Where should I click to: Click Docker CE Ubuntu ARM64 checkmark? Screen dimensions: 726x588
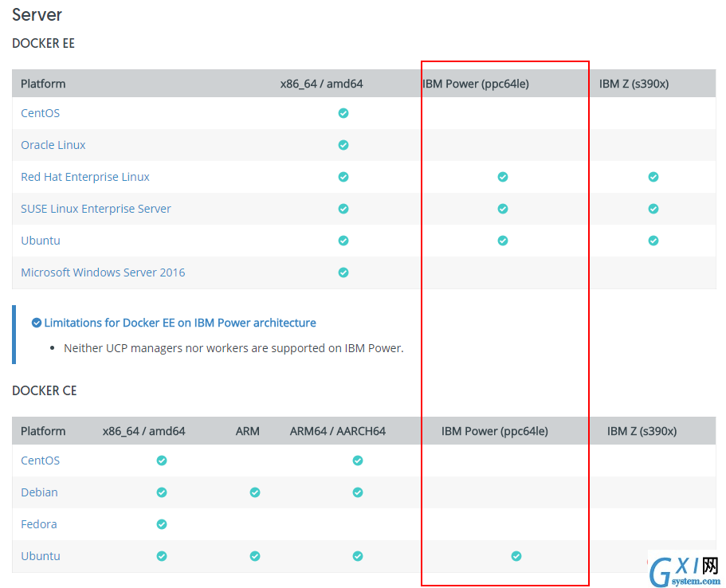pos(358,556)
